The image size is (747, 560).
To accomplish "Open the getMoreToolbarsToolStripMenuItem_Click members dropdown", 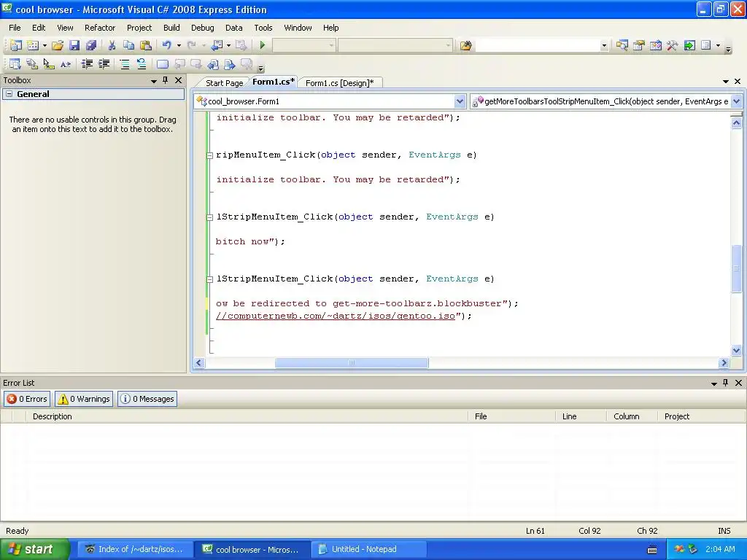I will click(736, 101).
